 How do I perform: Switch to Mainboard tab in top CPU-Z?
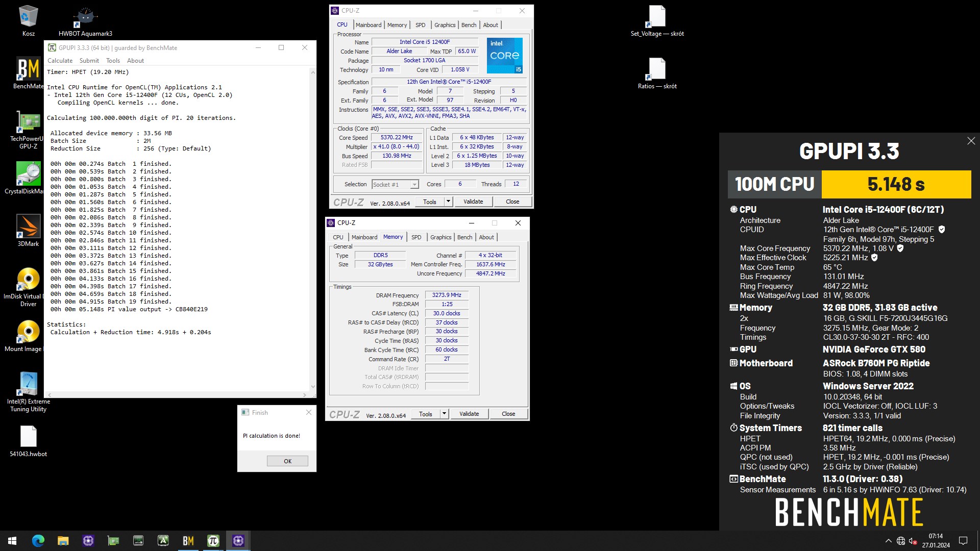click(369, 25)
